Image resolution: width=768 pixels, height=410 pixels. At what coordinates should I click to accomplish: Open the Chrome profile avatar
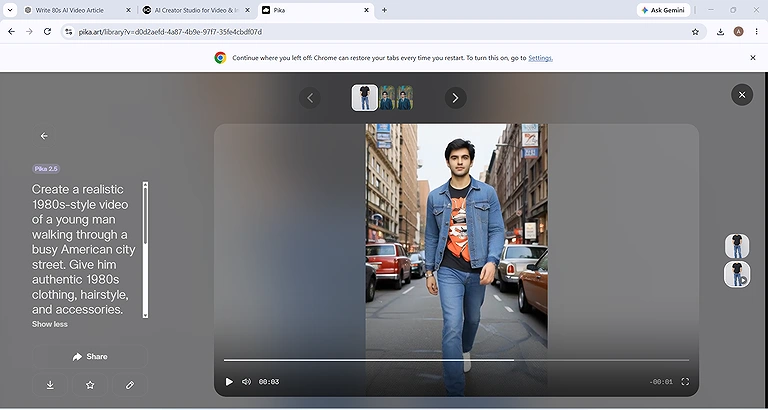[x=738, y=32]
